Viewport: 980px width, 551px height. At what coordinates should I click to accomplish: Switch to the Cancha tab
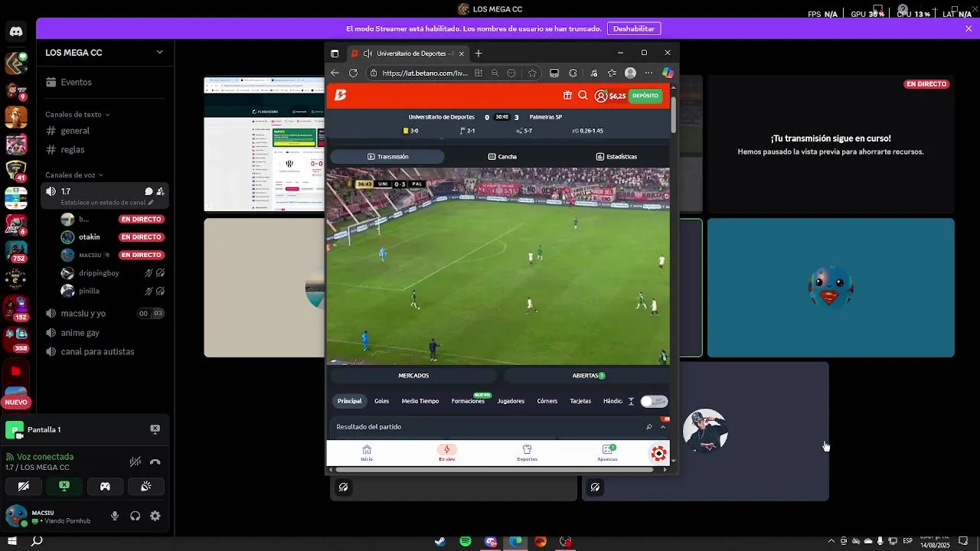tap(502, 156)
